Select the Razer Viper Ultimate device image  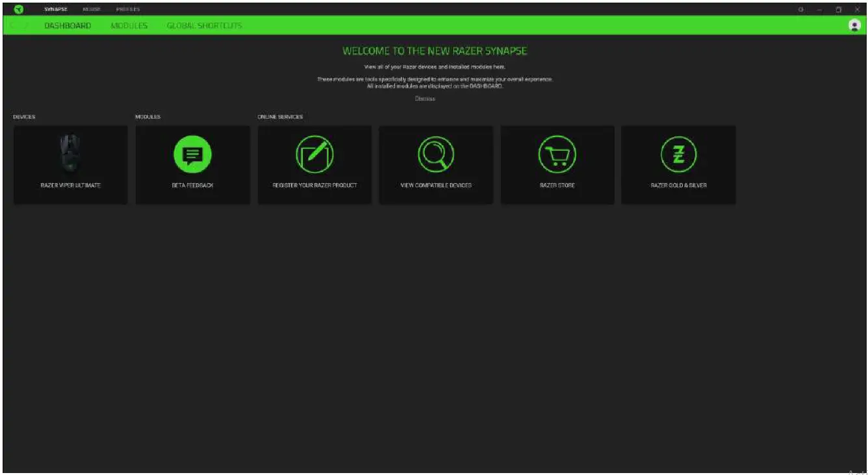click(x=70, y=153)
